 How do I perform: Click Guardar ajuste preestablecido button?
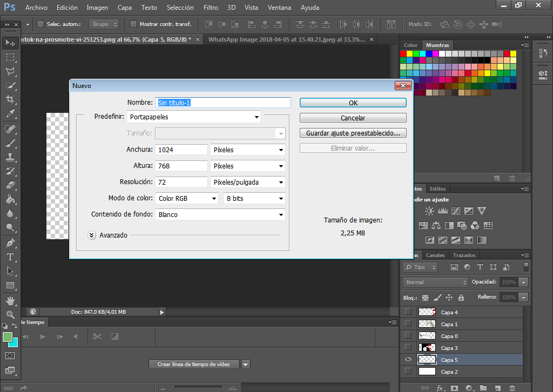tap(353, 133)
